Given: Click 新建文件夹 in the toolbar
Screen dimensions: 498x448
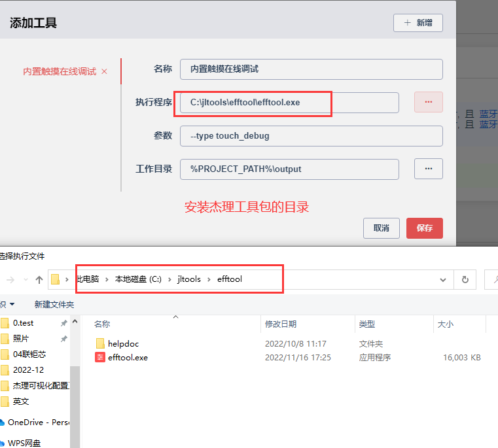Looking at the screenshot, I should coord(54,305).
